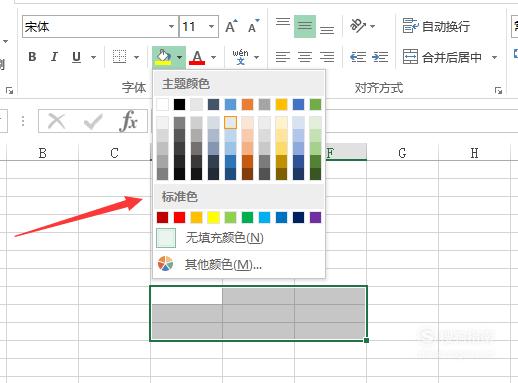The width and height of the screenshot is (518, 383).
Task: Pick the dark navy standard color
Action: (298, 218)
